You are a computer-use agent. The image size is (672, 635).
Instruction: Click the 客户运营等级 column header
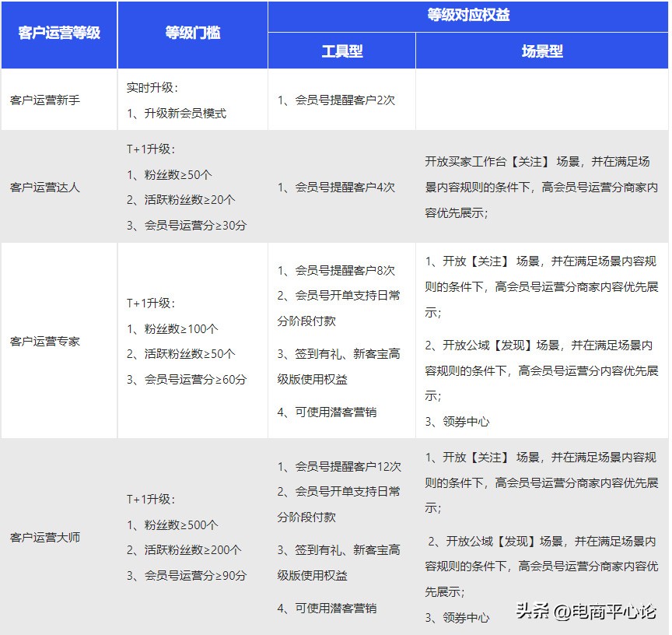(58, 34)
